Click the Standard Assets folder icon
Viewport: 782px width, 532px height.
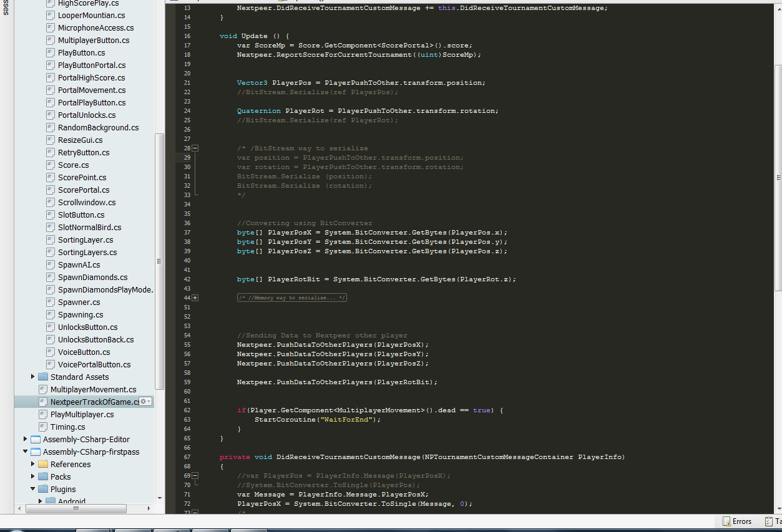[43, 377]
